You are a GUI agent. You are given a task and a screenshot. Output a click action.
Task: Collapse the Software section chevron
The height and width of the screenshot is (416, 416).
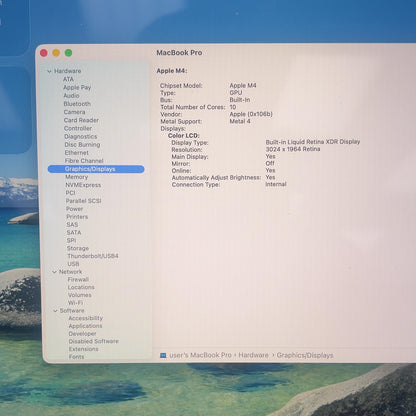[x=55, y=311]
